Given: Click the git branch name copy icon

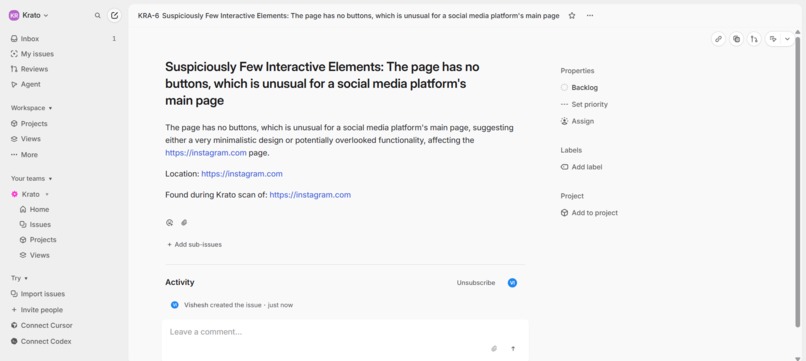Looking at the screenshot, I should point(754,39).
